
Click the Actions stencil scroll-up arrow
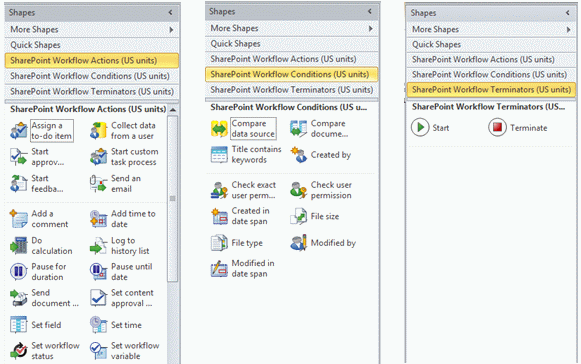173,110
